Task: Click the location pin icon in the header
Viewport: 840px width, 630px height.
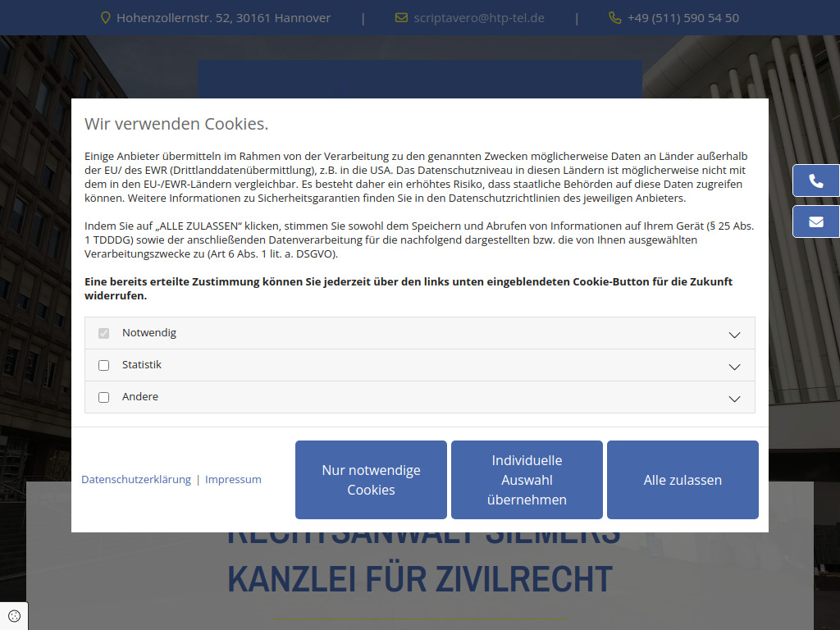Action: point(104,16)
